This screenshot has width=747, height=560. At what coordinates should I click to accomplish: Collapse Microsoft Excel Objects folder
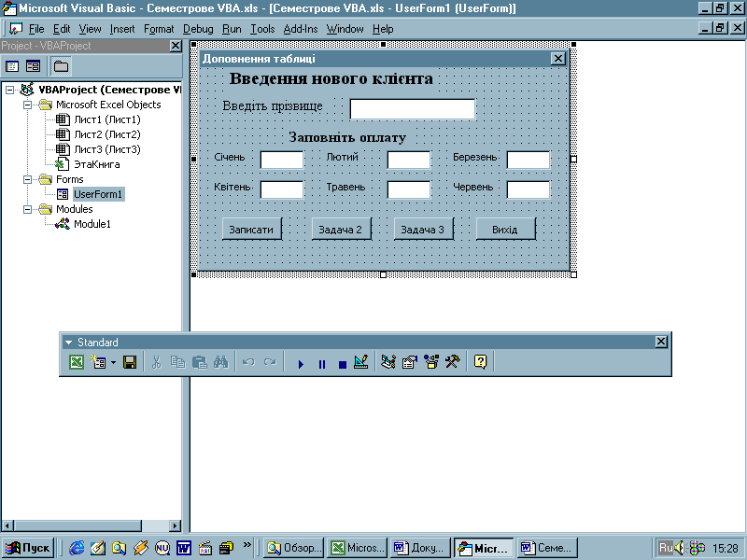pyautogui.click(x=28, y=105)
